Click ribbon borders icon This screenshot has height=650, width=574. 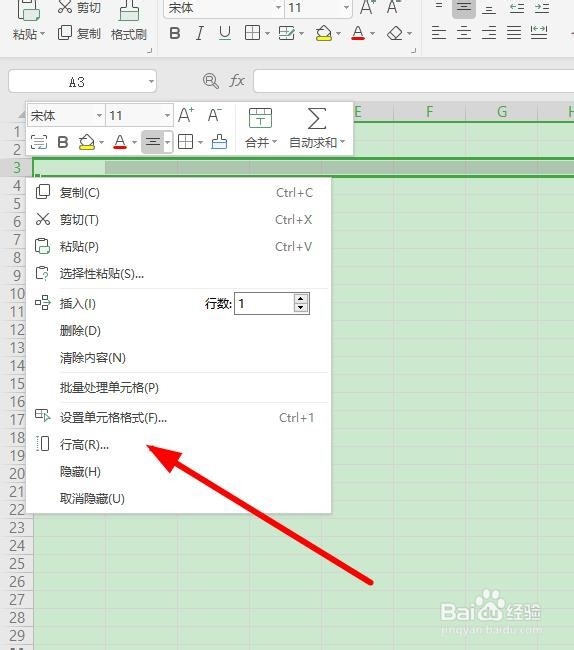252,33
